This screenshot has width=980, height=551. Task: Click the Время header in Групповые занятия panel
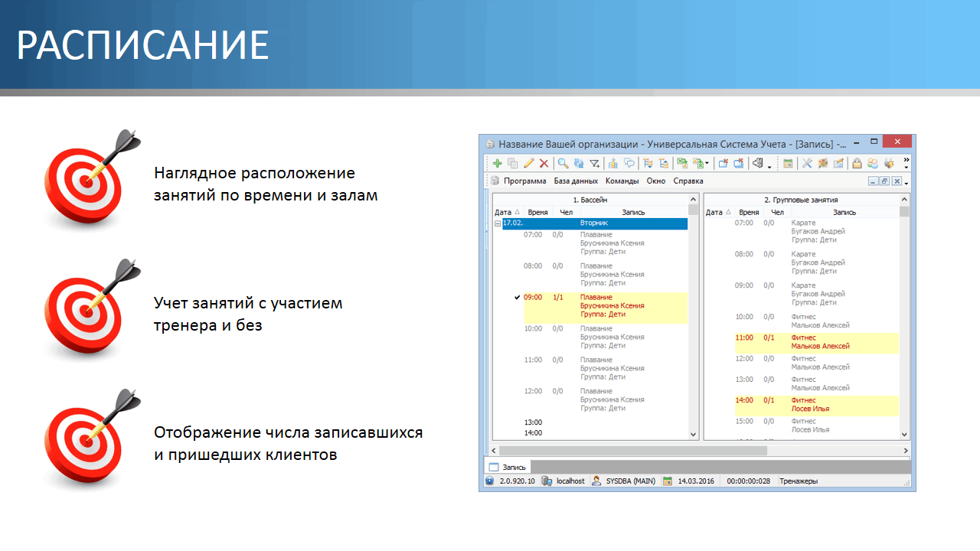point(750,212)
